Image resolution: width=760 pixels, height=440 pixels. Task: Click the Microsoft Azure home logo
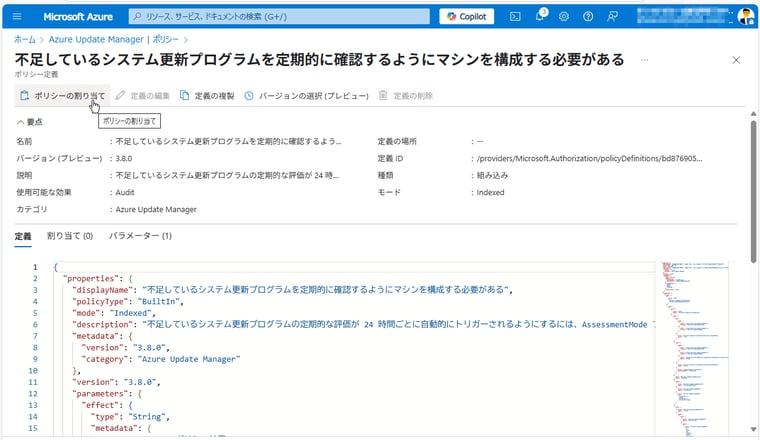click(78, 16)
